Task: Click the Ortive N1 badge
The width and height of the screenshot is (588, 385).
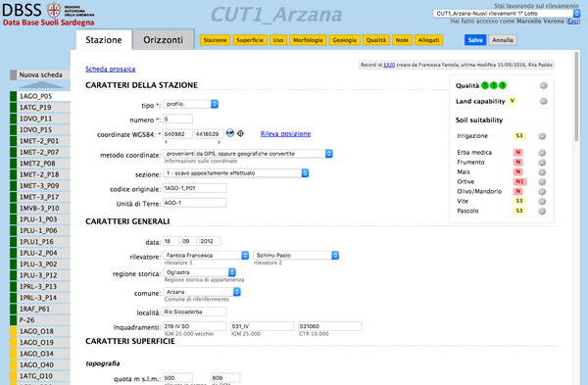Action: tap(519, 181)
